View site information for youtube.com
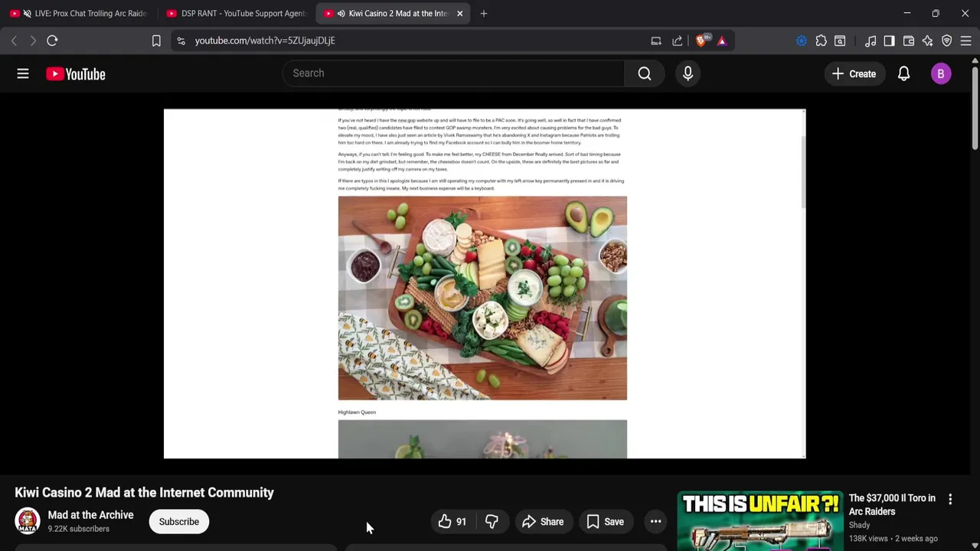Image resolution: width=980 pixels, height=551 pixels. (181, 41)
